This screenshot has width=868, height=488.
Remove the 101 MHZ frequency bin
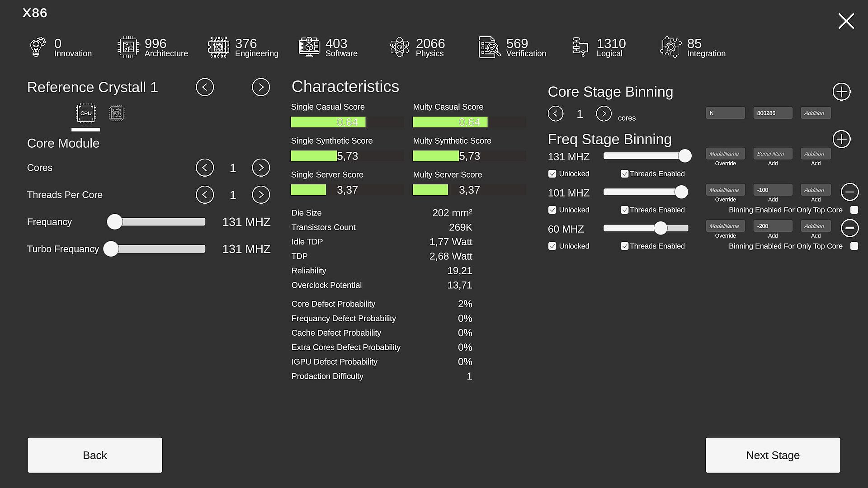849,192
